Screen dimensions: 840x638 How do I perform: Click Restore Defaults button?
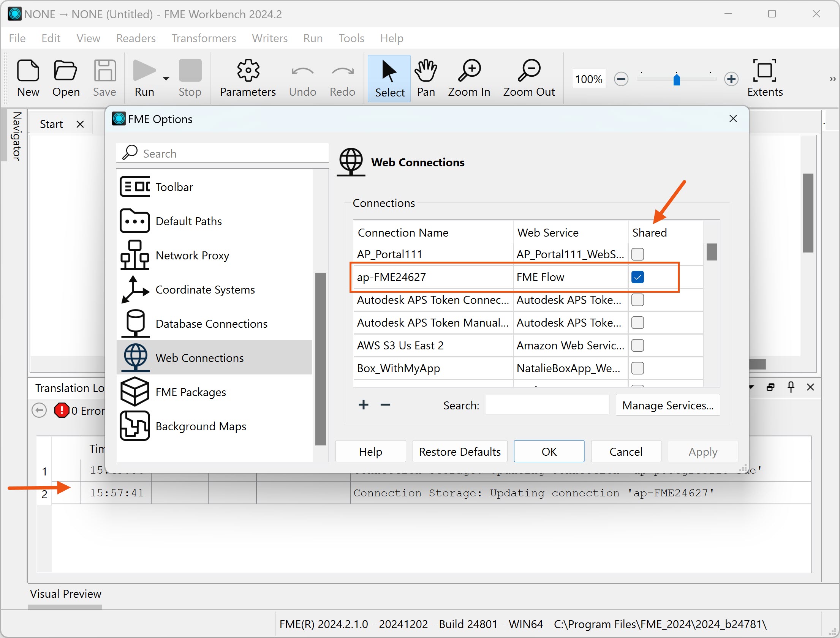(x=460, y=451)
